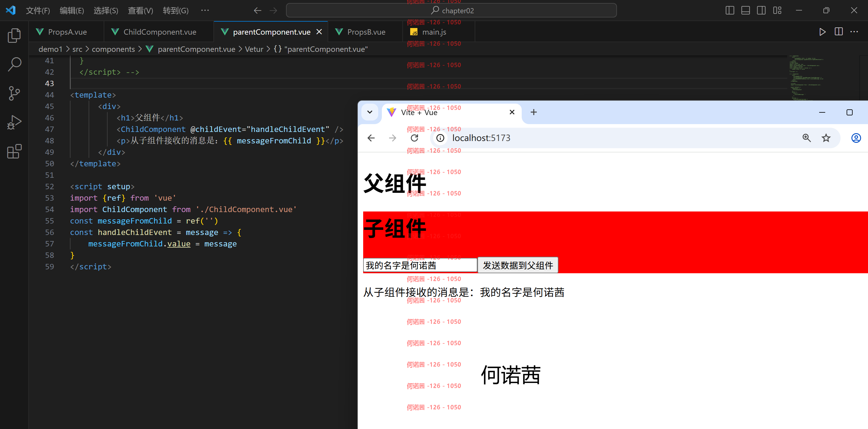The width and height of the screenshot is (868, 429).
Task: Split the editor to the right
Action: tap(838, 32)
